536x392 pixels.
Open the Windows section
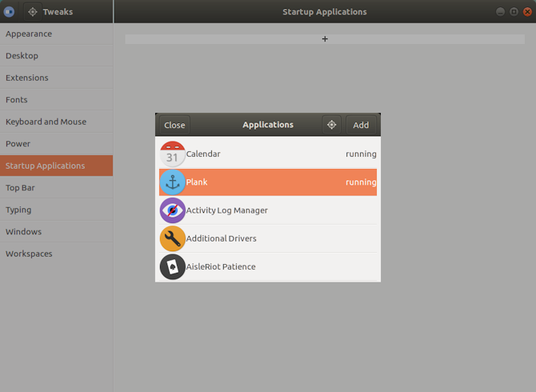(x=57, y=232)
